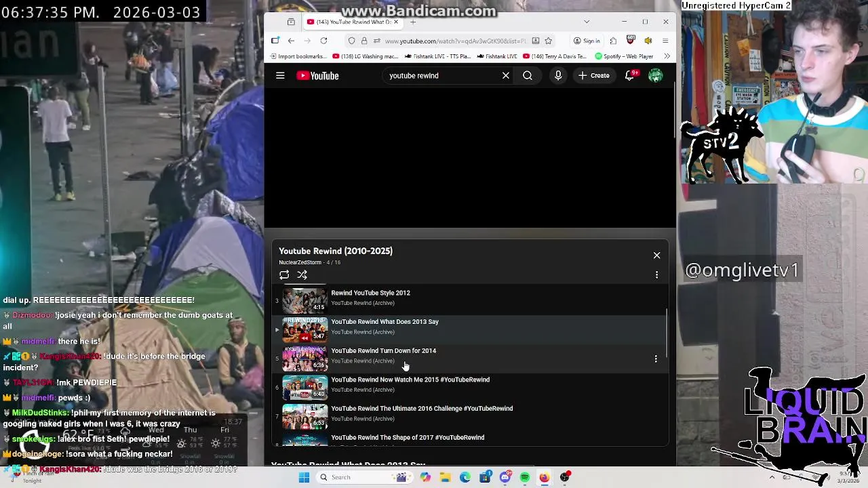Image resolution: width=868 pixels, height=488 pixels.
Task: Open File Explorer from taskbar
Action: (x=445, y=477)
